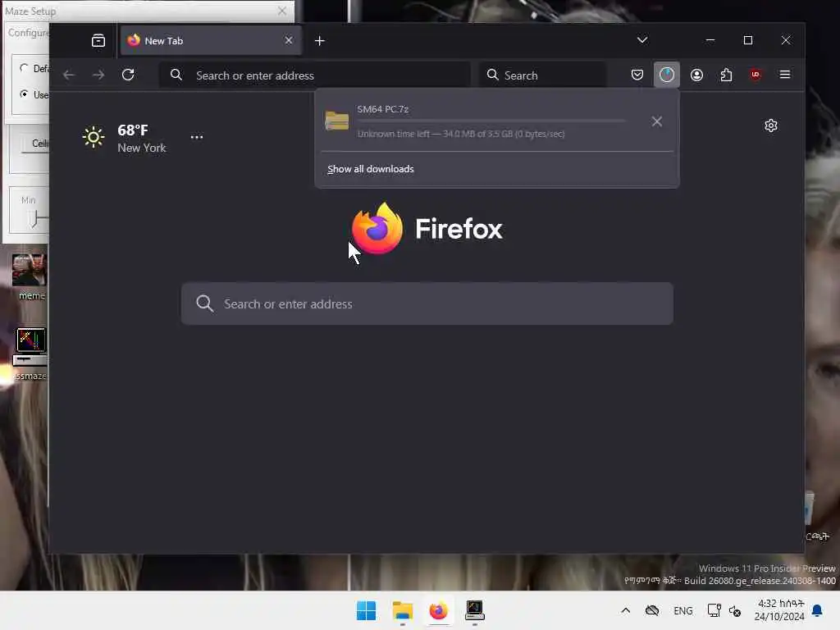840x630 pixels.
Task: Select the meme desktop icon
Action: [x=30, y=277]
